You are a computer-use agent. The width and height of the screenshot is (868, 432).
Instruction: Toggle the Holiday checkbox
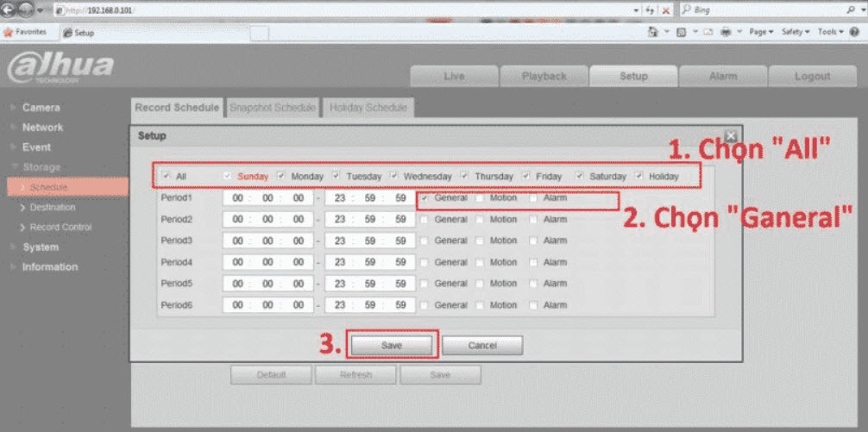click(x=639, y=176)
